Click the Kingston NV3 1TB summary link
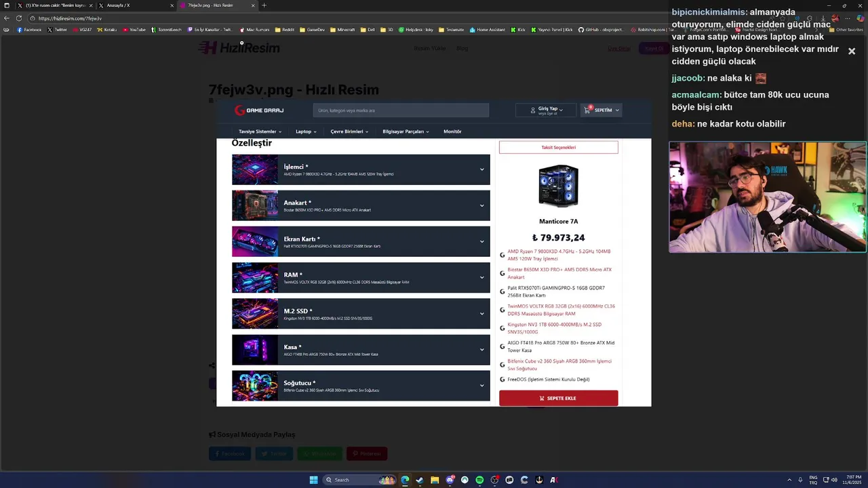Screen dimensions: 868x488 (555, 328)
